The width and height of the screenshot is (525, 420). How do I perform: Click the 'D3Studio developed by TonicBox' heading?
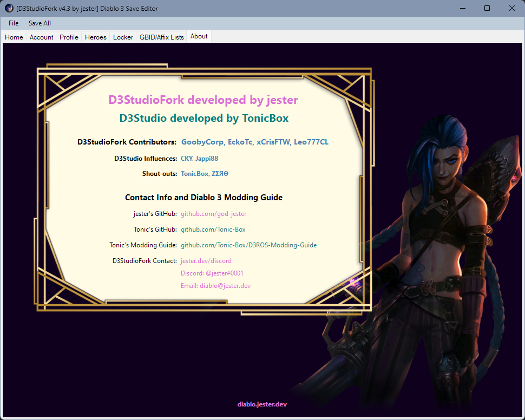tap(204, 118)
